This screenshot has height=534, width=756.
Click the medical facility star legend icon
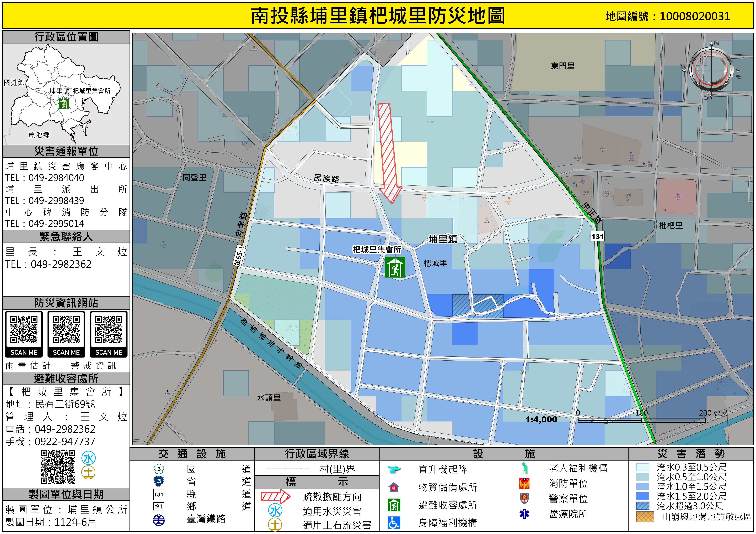[524, 514]
